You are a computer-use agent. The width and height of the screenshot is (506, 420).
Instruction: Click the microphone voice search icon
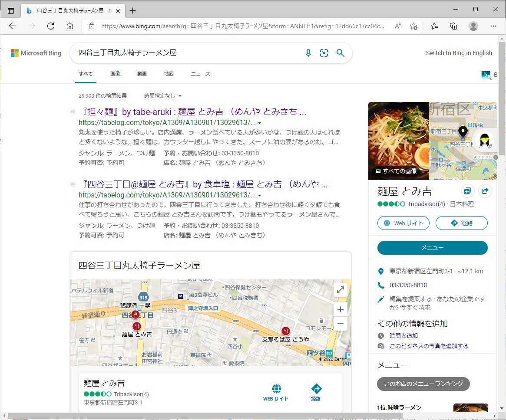point(308,53)
